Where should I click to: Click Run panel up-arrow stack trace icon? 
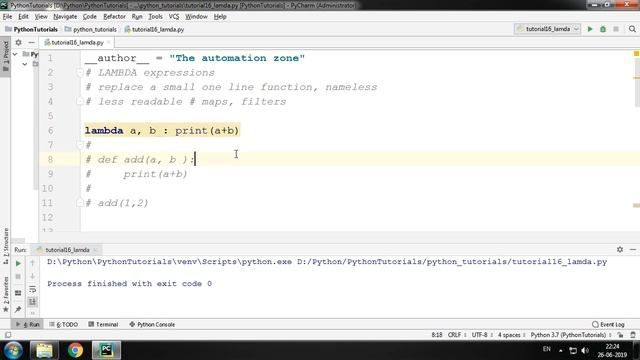32,263
